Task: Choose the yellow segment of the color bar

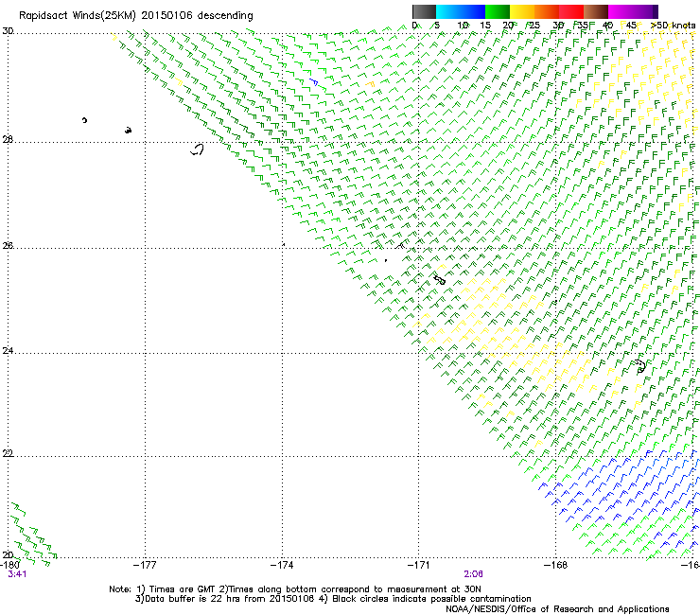Action: tap(522, 11)
